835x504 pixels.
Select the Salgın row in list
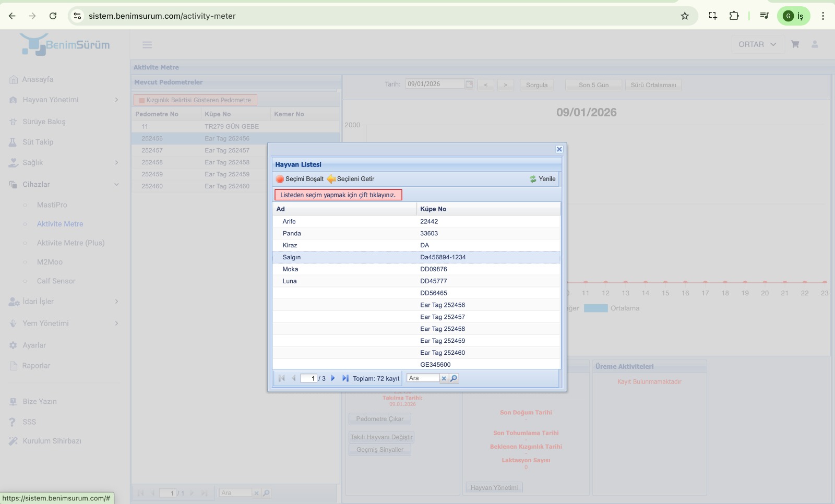pos(292,257)
